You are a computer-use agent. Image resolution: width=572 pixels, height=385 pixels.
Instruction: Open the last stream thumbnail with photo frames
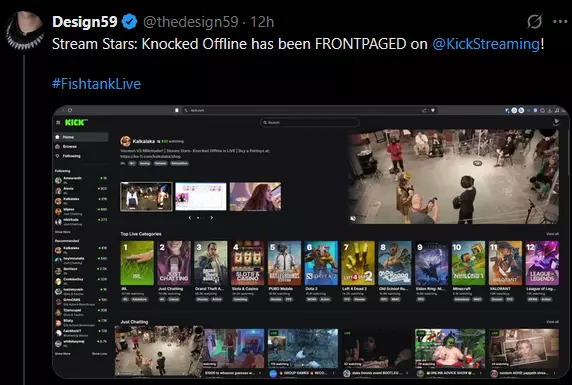tap(524, 348)
